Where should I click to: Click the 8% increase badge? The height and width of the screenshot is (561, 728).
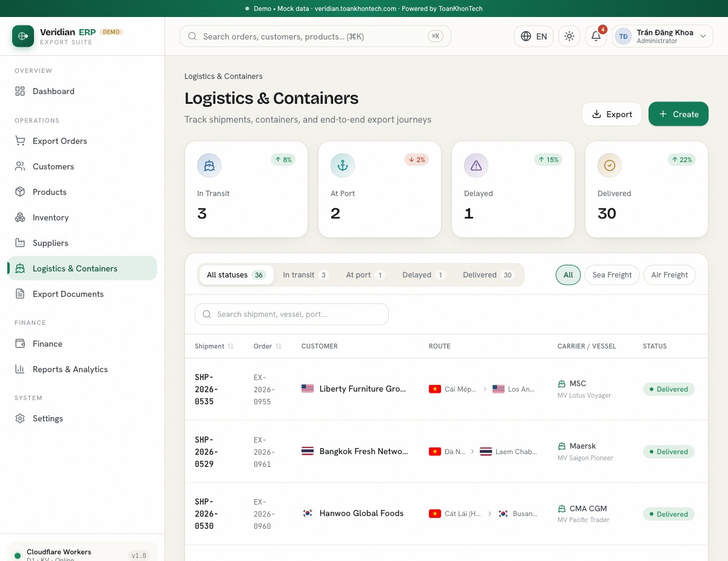pos(283,160)
